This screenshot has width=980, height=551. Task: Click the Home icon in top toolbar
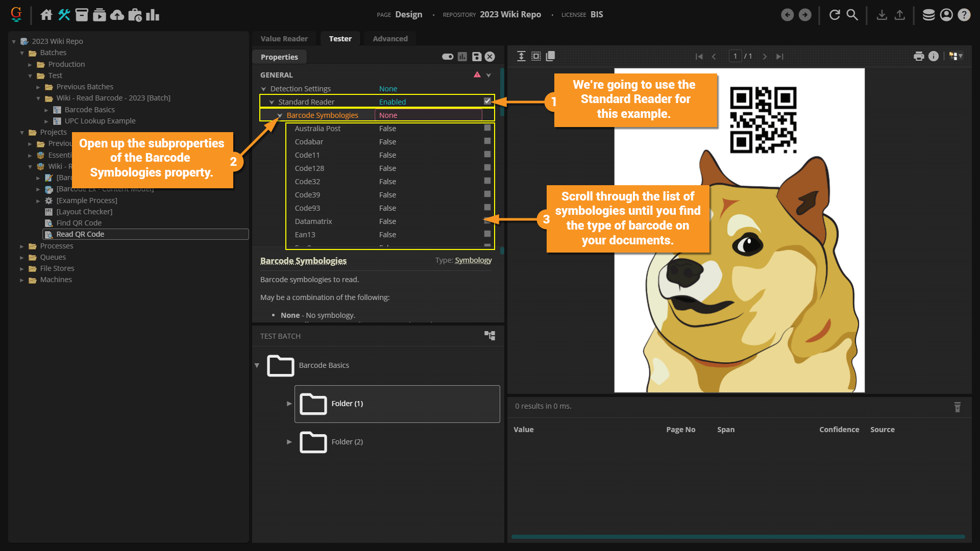[x=46, y=15]
